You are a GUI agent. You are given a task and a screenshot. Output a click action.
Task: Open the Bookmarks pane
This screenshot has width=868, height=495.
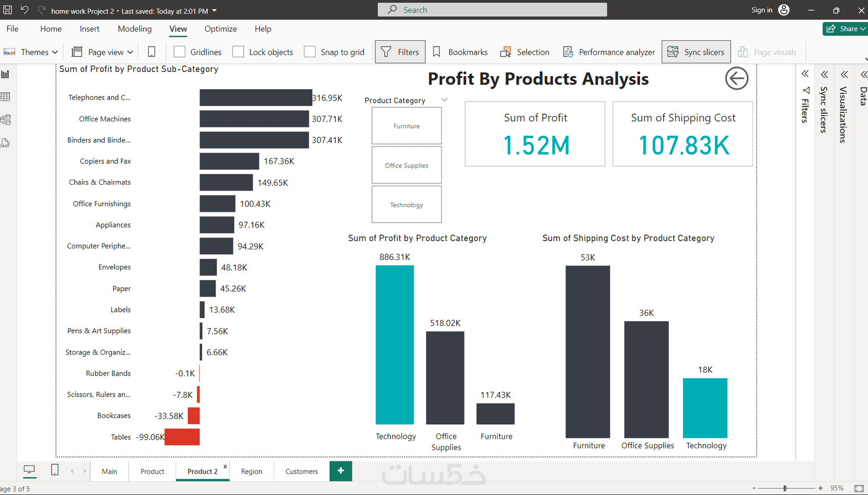point(460,52)
